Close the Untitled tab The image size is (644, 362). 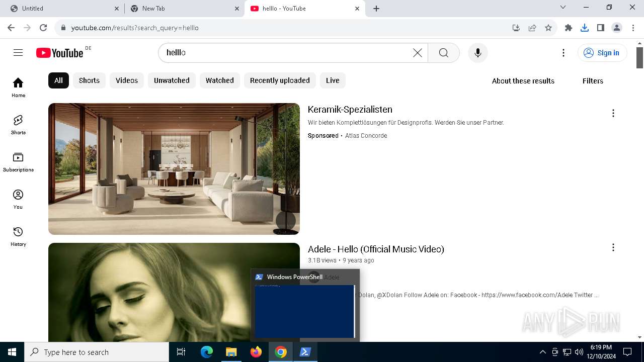pyautogui.click(x=116, y=9)
